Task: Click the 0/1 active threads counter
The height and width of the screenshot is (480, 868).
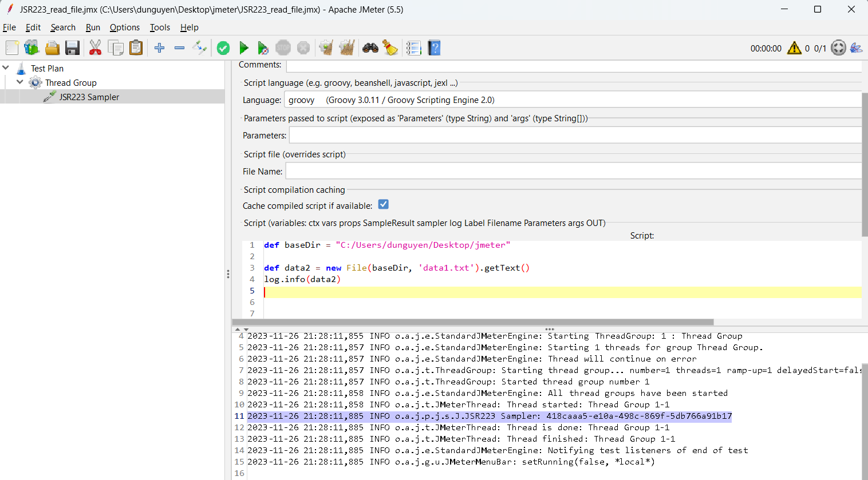Action: click(820, 49)
